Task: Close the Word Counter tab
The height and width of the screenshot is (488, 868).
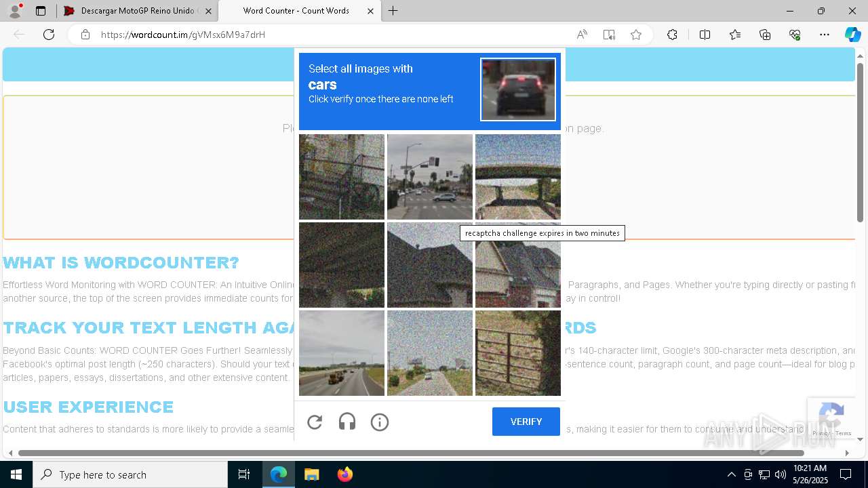Action: point(370,11)
